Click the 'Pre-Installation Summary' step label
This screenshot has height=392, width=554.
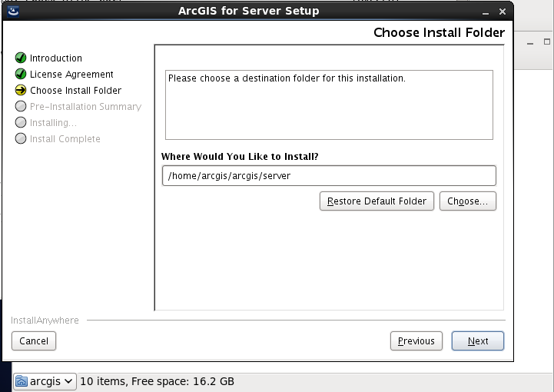[x=85, y=106]
